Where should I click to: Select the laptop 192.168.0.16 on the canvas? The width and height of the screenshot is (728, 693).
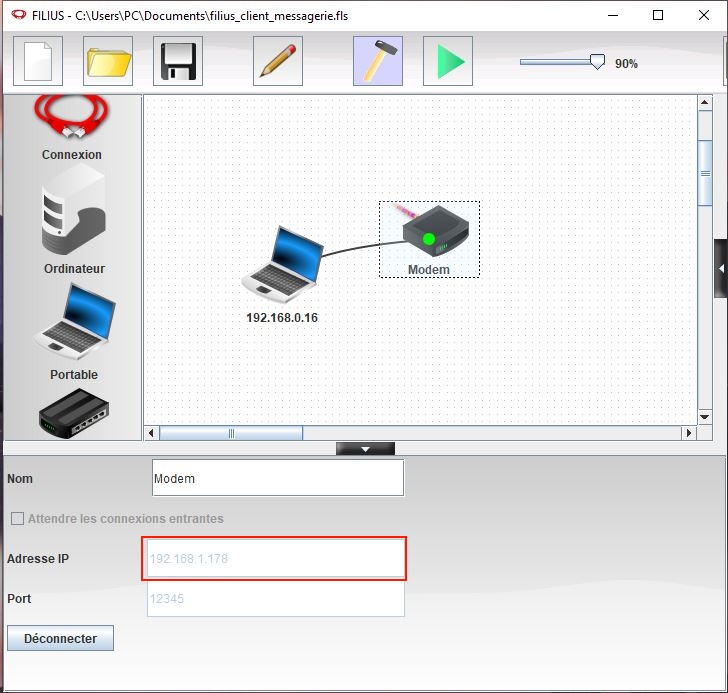click(x=283, y=264)
